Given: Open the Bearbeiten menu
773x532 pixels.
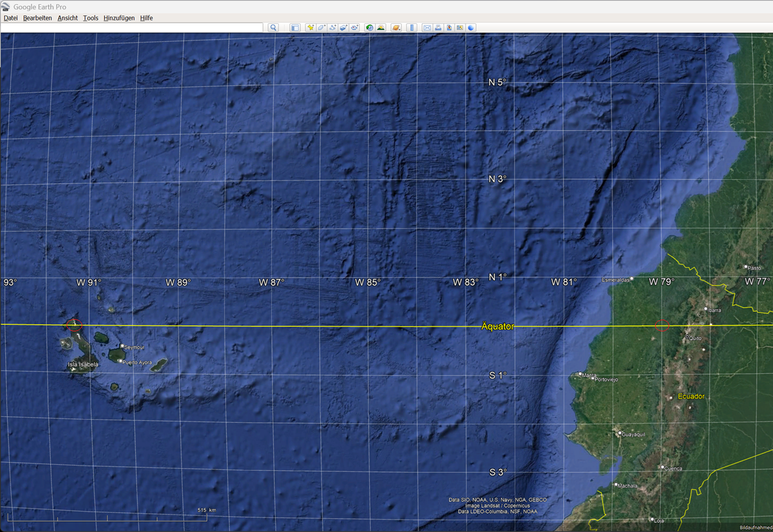Looking at the screenshot, I should pos(37,18).
